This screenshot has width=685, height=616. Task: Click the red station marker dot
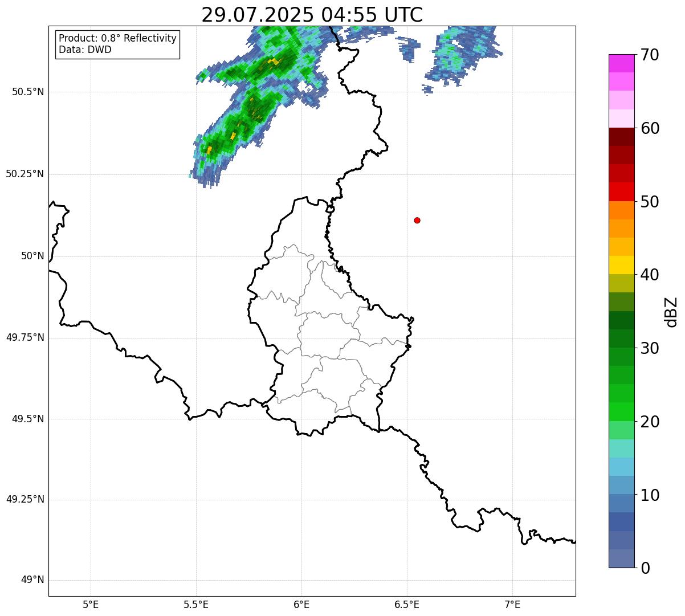[x=417, y=220]
